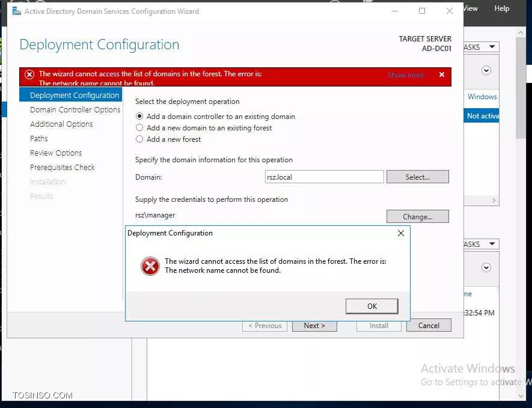
Task: Click Server Manager vertical scrollbar thumb
Action: tap(521, 88)
